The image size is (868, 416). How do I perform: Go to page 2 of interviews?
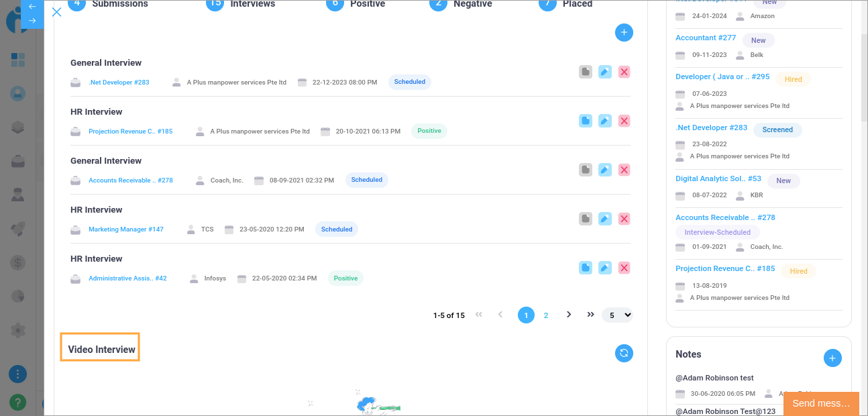(x=546, y=315)
